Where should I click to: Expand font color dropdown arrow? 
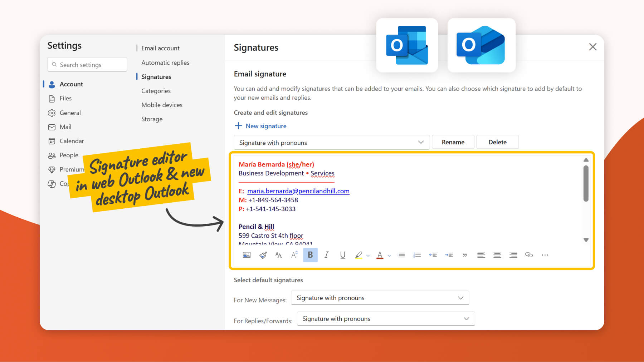tap(389, 256)
